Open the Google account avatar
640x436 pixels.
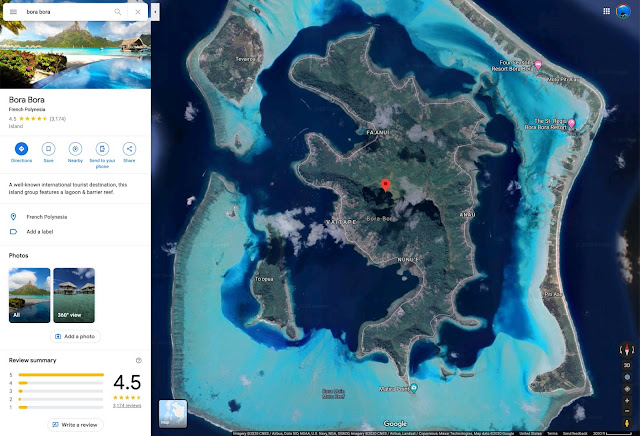[x=623, y=11]
